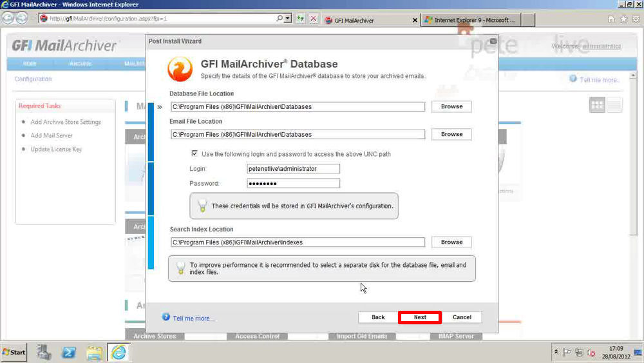Click the Email File Location path field
Image resolution: width=644 pixels, height=363 pixels.
298,134
